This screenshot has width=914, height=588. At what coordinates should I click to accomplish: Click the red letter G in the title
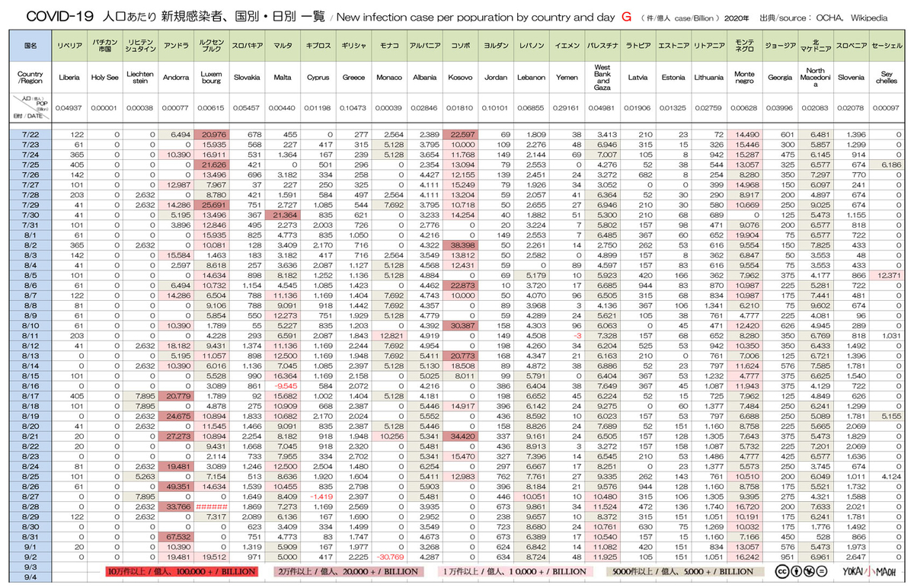626,16
